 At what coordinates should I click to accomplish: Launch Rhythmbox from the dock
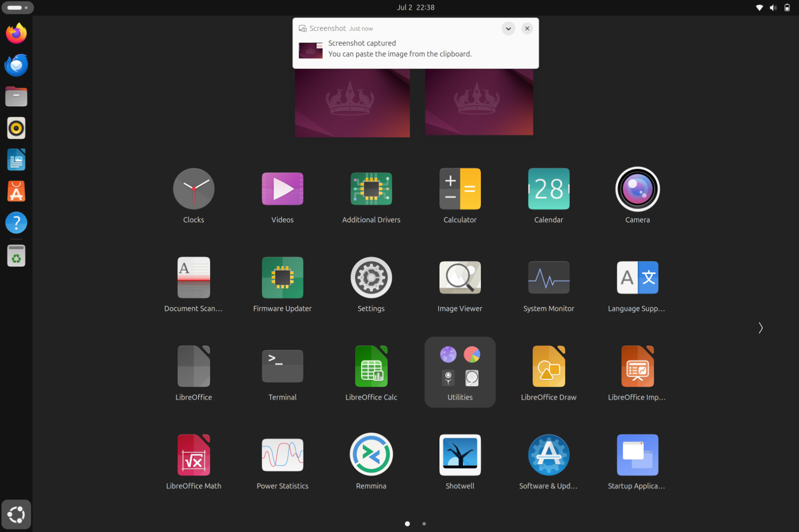pos(16,128)
